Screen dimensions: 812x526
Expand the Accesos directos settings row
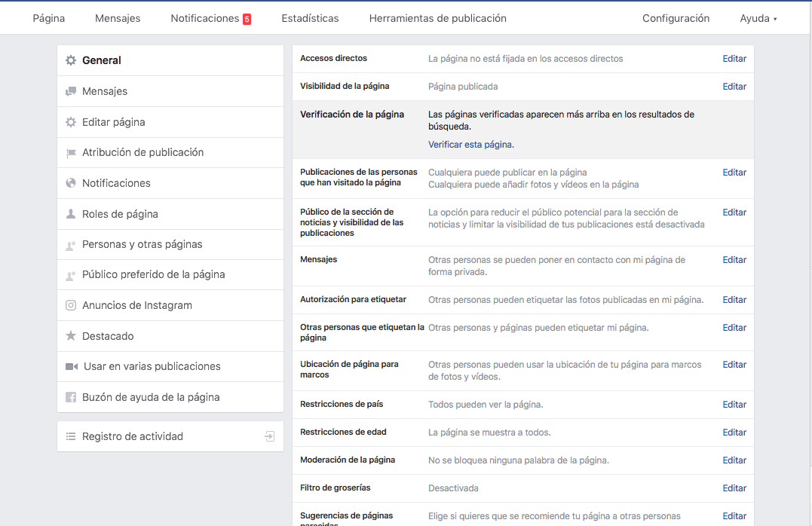pos(734,59)
